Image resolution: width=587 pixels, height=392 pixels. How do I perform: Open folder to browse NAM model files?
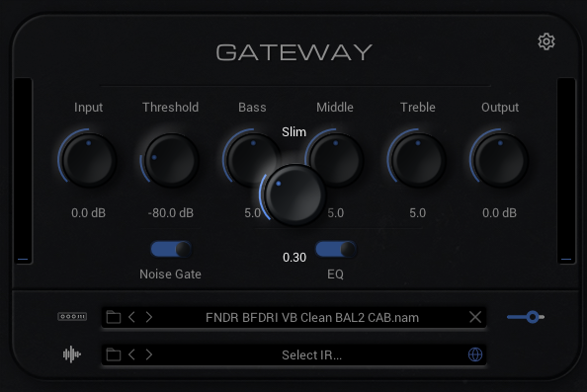[x=114, y=317]
